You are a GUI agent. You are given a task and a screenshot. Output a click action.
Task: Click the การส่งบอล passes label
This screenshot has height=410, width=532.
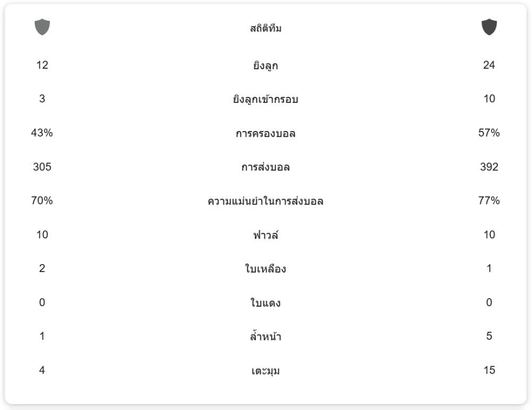tap(265, 167)
